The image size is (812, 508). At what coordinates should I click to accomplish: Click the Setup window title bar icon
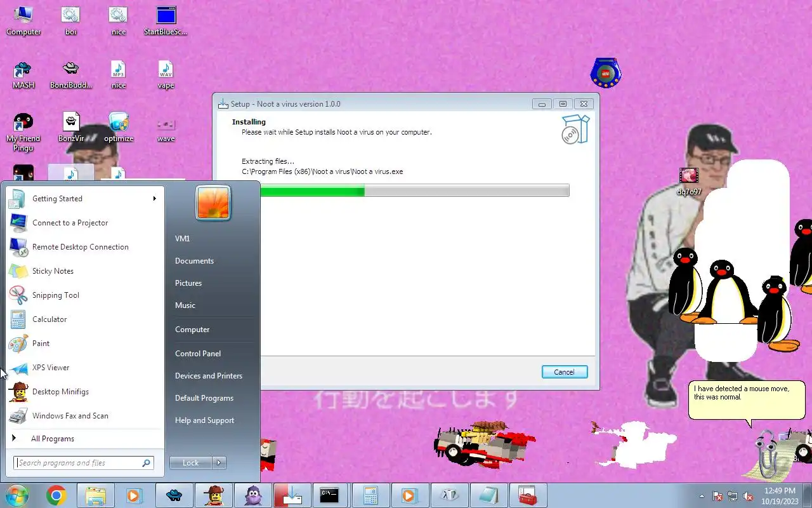tap(223, 104)
